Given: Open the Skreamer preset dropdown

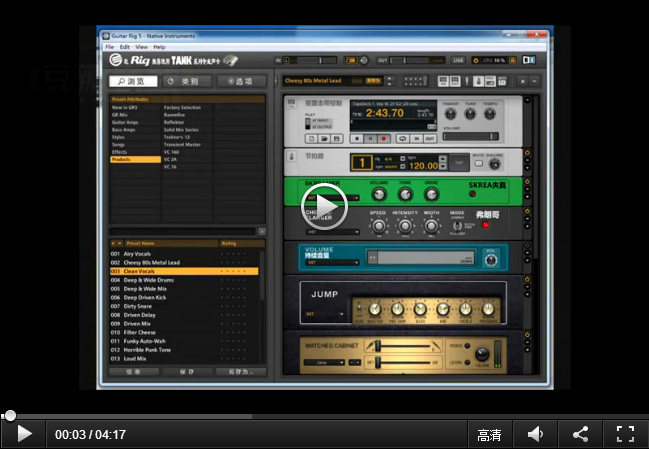Looking at the screenshot, I should pos(332,198).
